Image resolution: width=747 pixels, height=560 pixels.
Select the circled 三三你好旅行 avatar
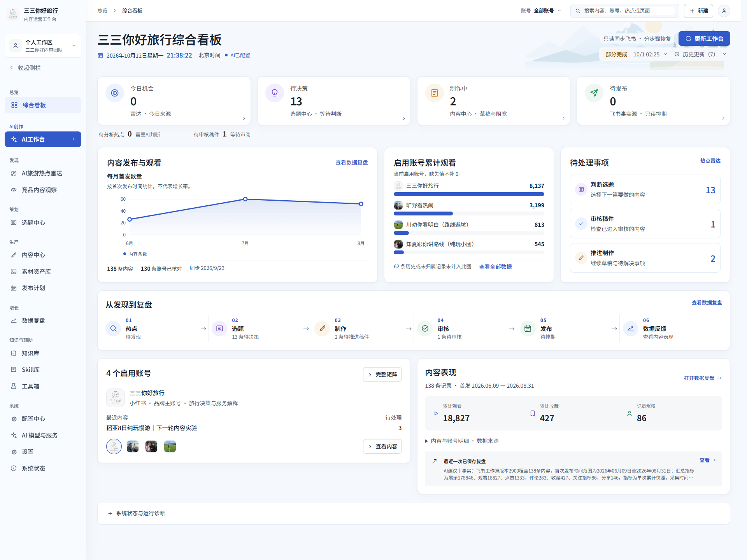pyautogui.click(x=114, y=446)
